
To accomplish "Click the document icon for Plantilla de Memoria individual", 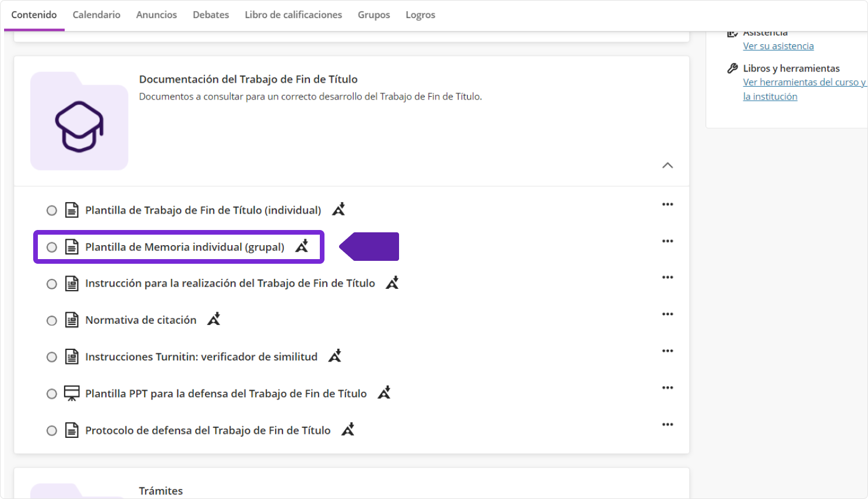I will coord(72,247).
